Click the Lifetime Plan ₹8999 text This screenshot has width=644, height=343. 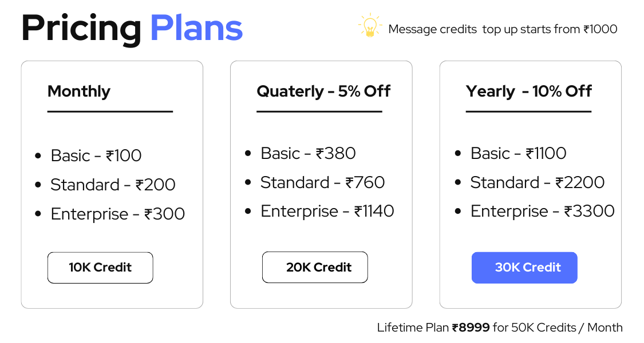click(433, 328)
